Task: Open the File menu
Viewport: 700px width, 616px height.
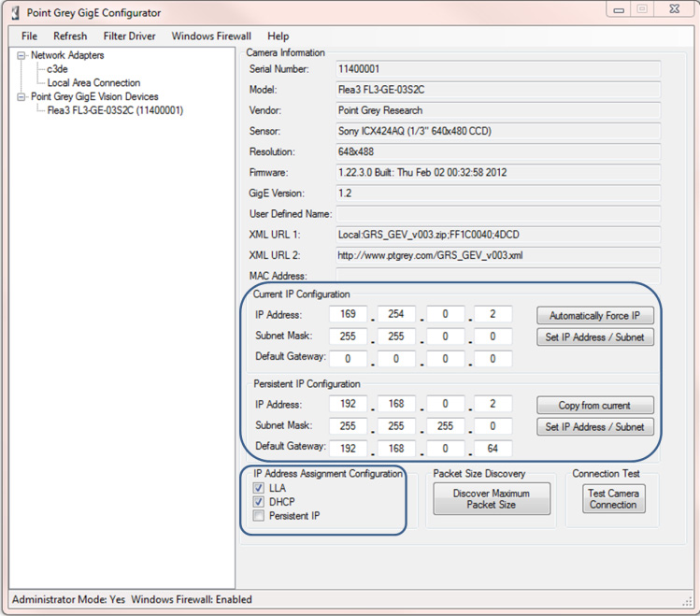Action: coord(30,36)
